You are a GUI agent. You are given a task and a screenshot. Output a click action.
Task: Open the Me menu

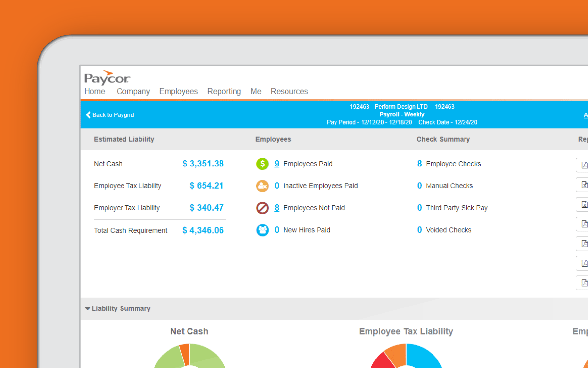point(256,91)
